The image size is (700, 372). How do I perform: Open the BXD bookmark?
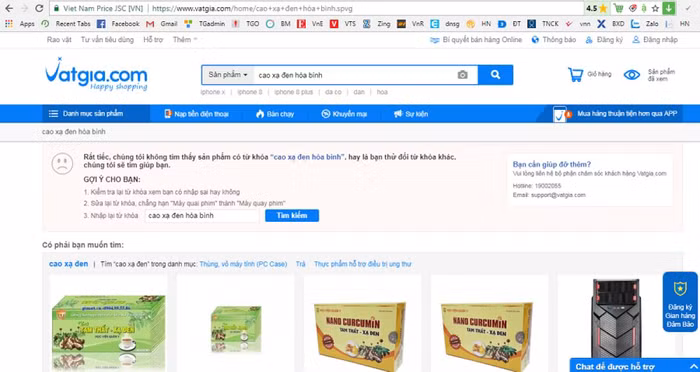click(x=611, y=24)
